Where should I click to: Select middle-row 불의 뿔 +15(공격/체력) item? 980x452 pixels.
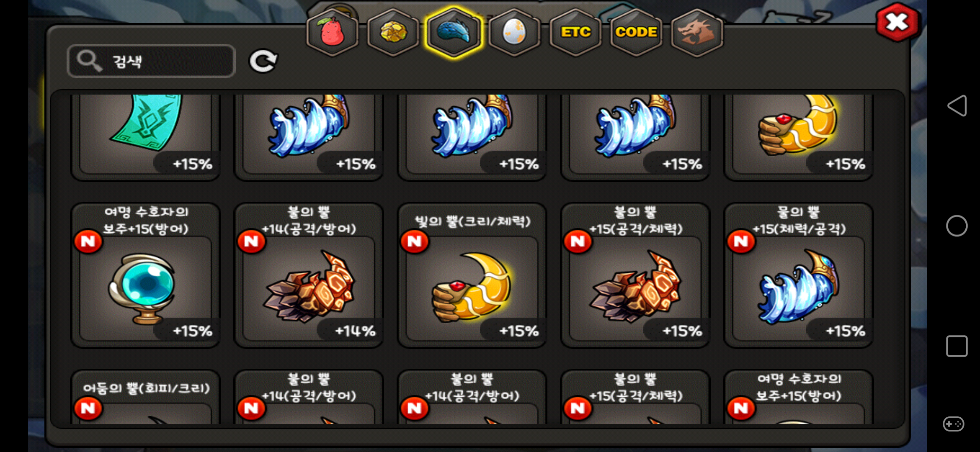click(635, 275)
